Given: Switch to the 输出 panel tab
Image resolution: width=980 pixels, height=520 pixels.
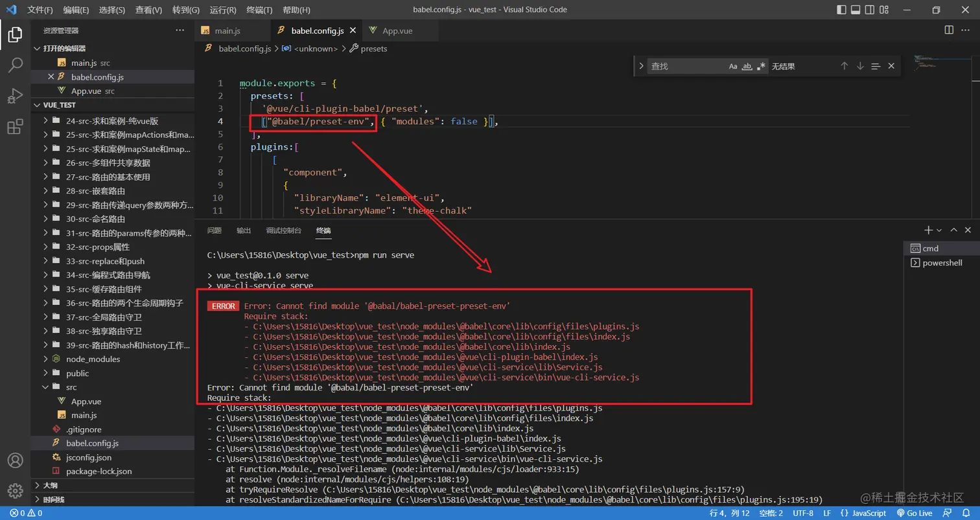Looking at the screenshot, I should click(244, 231).
